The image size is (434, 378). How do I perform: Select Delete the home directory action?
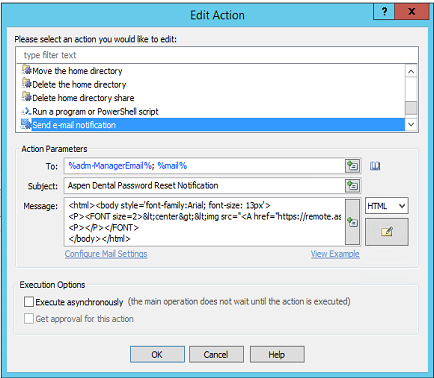tap(74, 84)
